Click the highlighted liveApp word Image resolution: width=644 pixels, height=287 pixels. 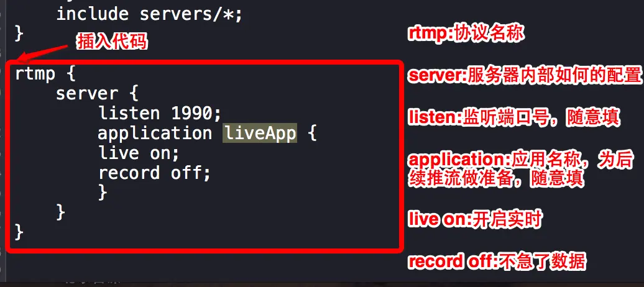point(260,134)
